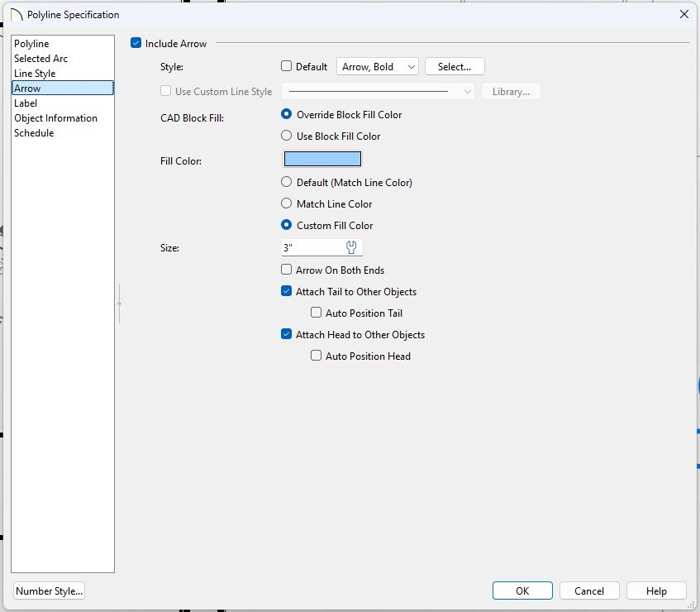Open the Schedule panel
700x612 pixels.
[x=34, y=133]
